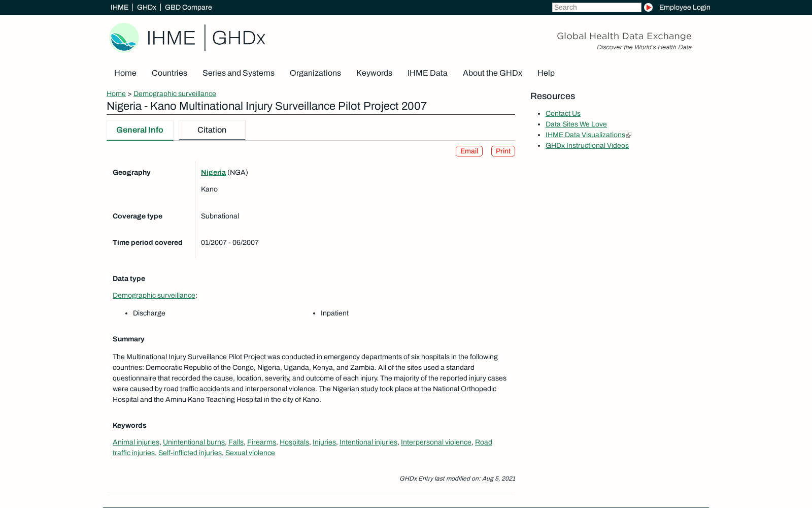The width and height of the screenshot is (812, 508).
Task: Open Help navigation item
Action: [x=546, y=73]
